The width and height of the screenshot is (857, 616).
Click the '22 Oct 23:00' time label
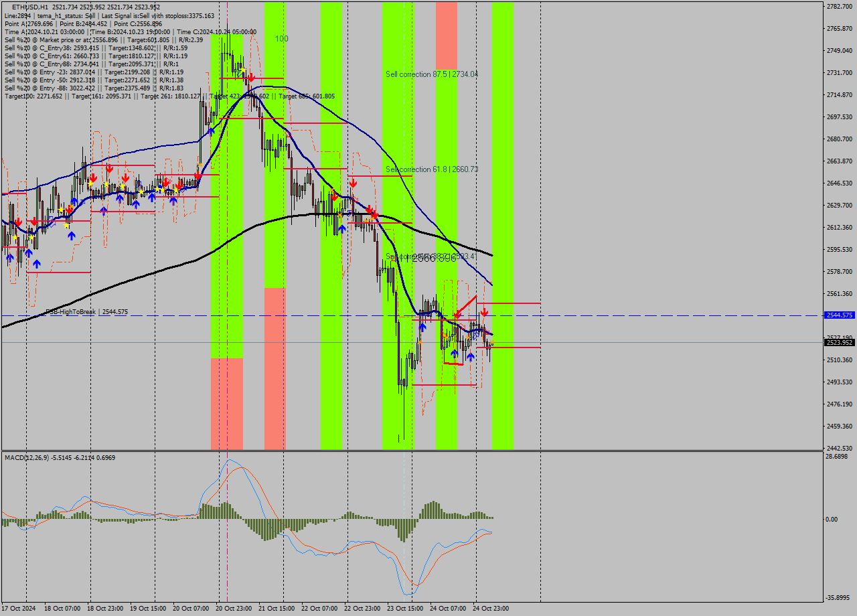pyautogui.click(x=364, y=609)
